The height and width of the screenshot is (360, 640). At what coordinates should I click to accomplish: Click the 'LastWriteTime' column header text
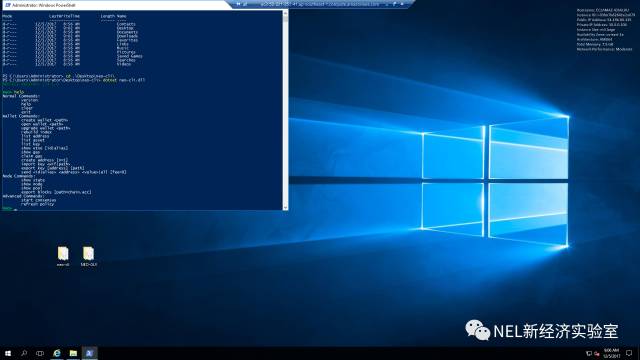coord(64,16)
